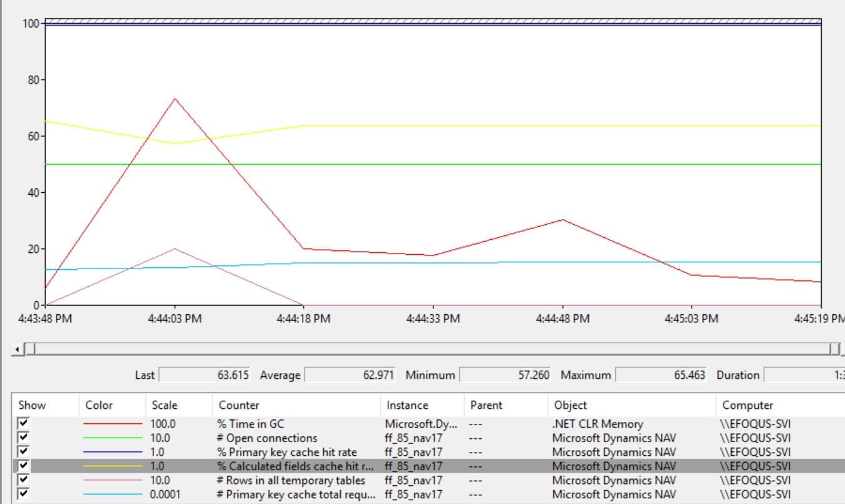Sort counters by the Scale column header
Image resolution: width=845 pixels, height=504 pixels.
tap(179, 405)
